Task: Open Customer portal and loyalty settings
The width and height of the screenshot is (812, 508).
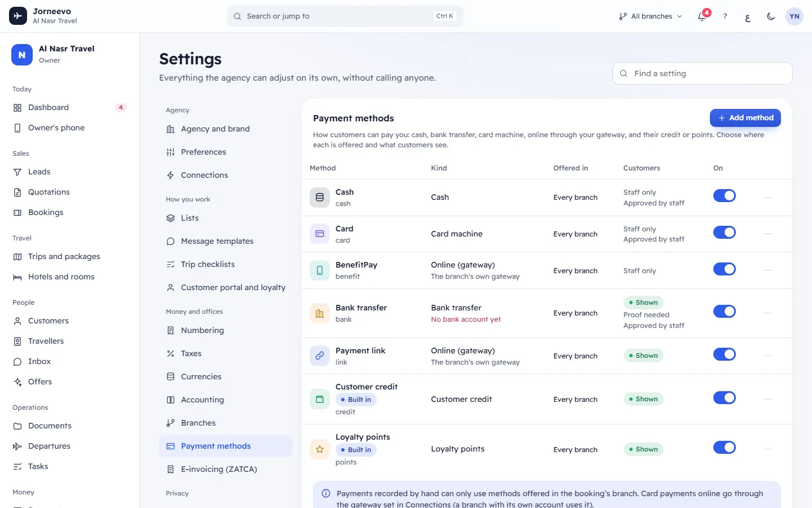Action: pyautogui.click(x=226, y=288)
